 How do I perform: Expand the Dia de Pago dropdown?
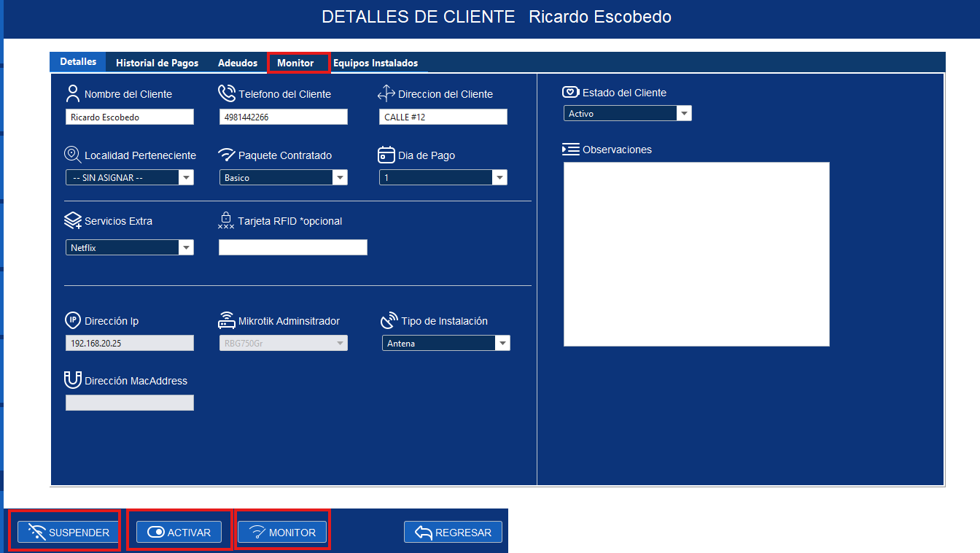pos(499,177)
